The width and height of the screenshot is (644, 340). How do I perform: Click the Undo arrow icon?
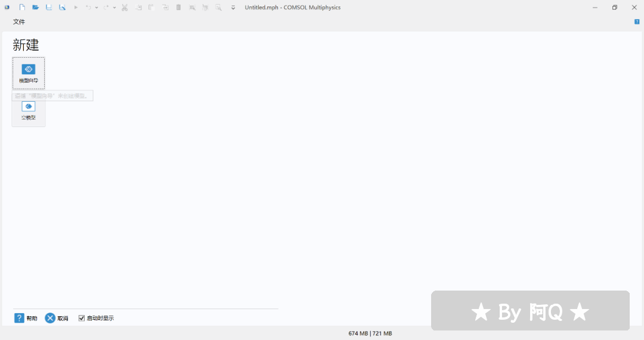88,7
